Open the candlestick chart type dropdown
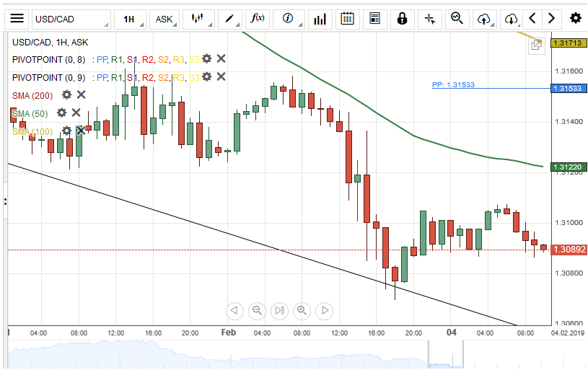The height and width of the screenshot is (378, 588). point(199,19)
